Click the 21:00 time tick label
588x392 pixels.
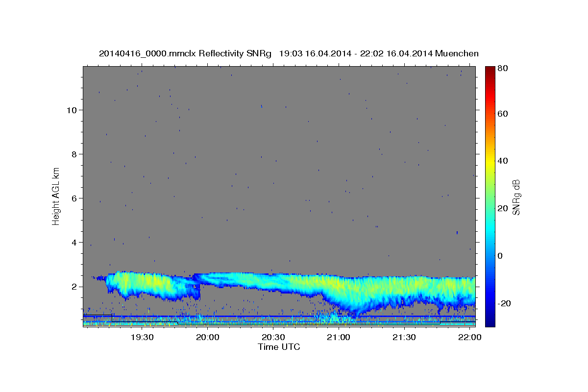(339, 338)
